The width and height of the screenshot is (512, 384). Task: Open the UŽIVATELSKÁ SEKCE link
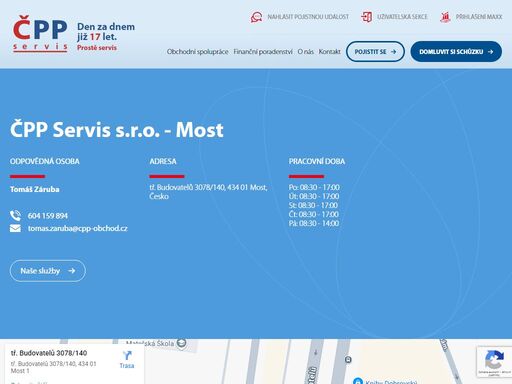click(x=402, y=17)
